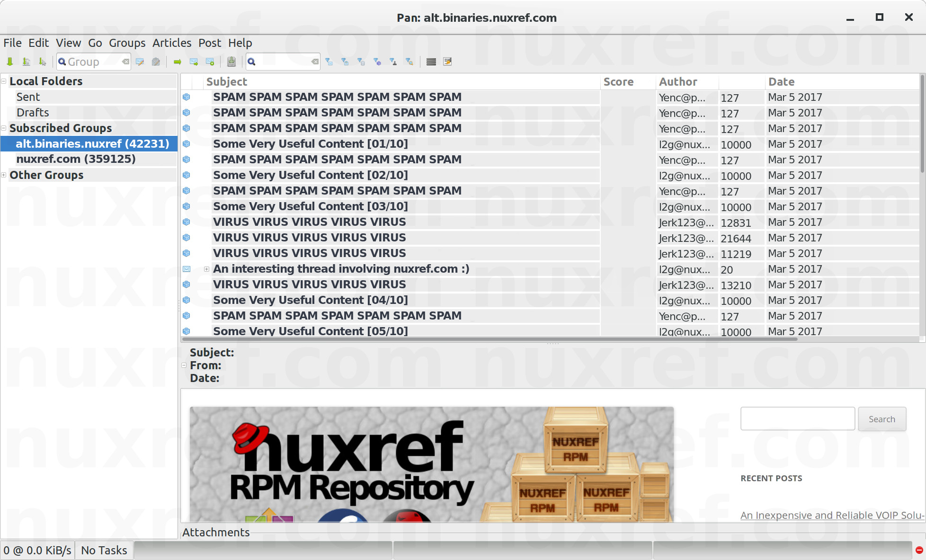
Task: Click the thread headers list icon
Action: tap(431, 62)
